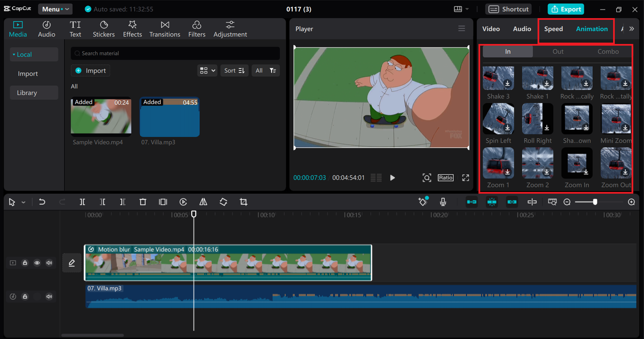Open the workspace layout dropdown
The width and height of the screenshot is (644, 339).
461,9
